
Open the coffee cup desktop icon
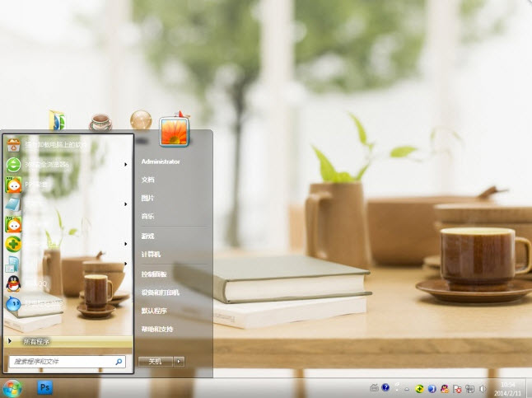coord(100,122)
